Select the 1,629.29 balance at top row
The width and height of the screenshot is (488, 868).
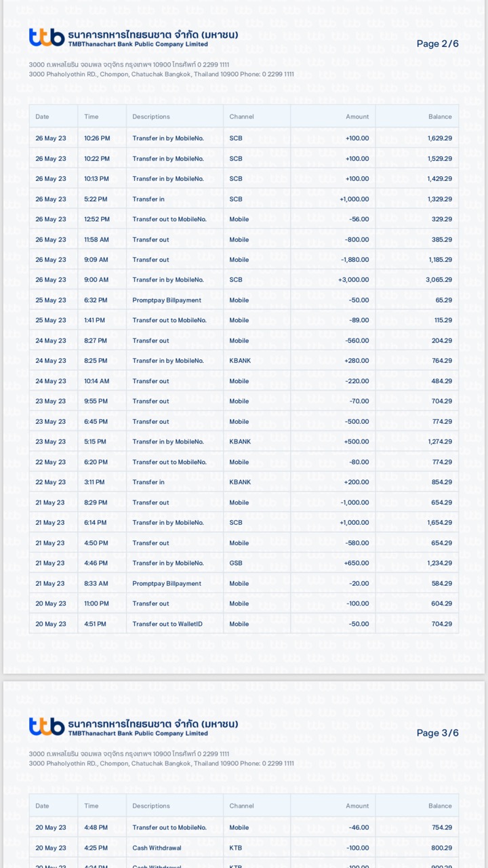(x=439, y=138)
